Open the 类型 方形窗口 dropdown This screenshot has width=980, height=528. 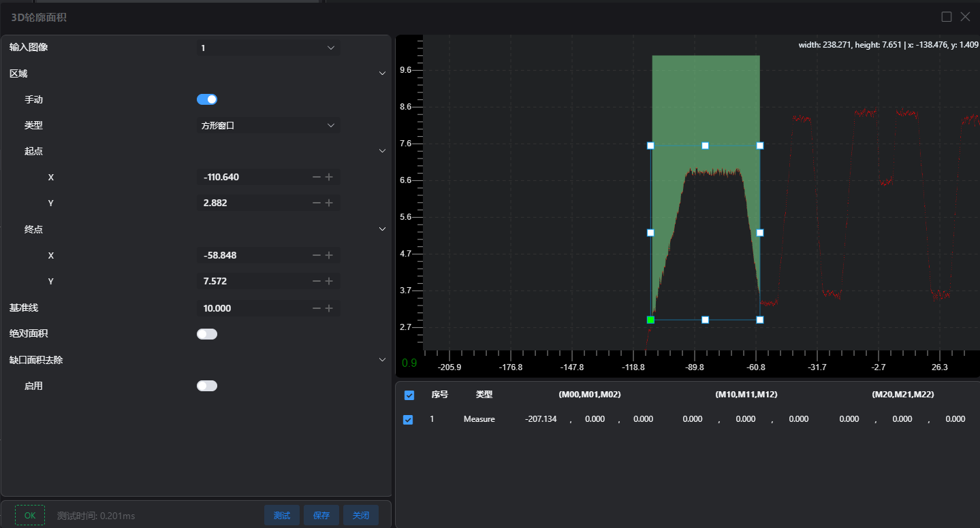click(x=268, y=125)
